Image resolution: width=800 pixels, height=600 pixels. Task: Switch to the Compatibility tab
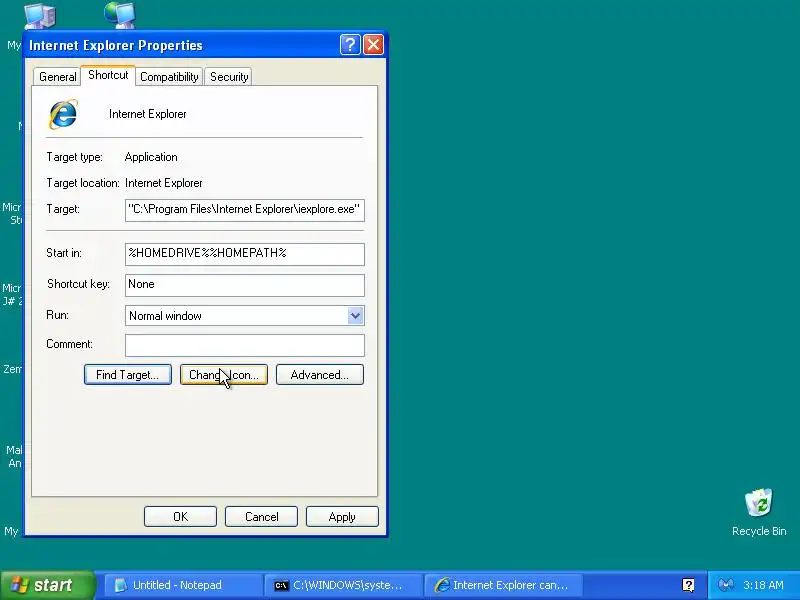pos(169,77)
